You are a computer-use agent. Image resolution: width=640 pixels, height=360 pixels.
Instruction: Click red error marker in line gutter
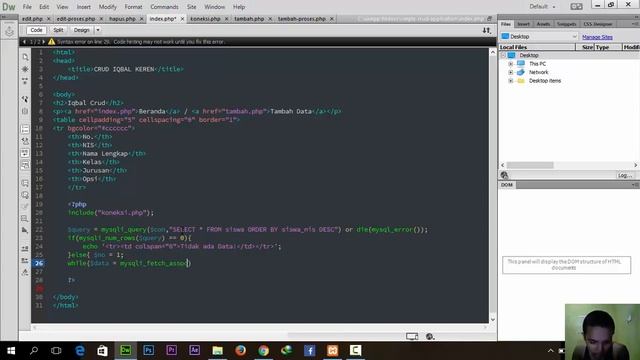pos(39,289)
